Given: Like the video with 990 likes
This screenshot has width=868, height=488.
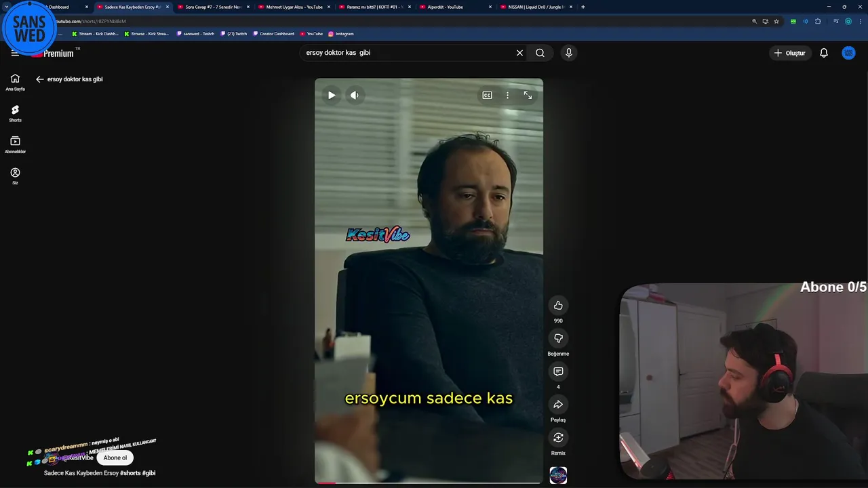Looking at the screenshot, I should (558, 306).
